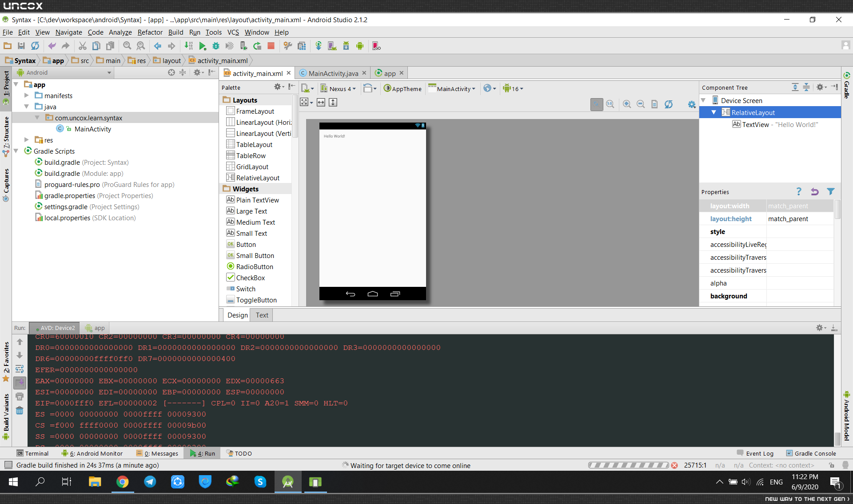Open the Build menu
The width and height of the screenshot is (853, 504).
pyautogui.click(x=175, y=32)
